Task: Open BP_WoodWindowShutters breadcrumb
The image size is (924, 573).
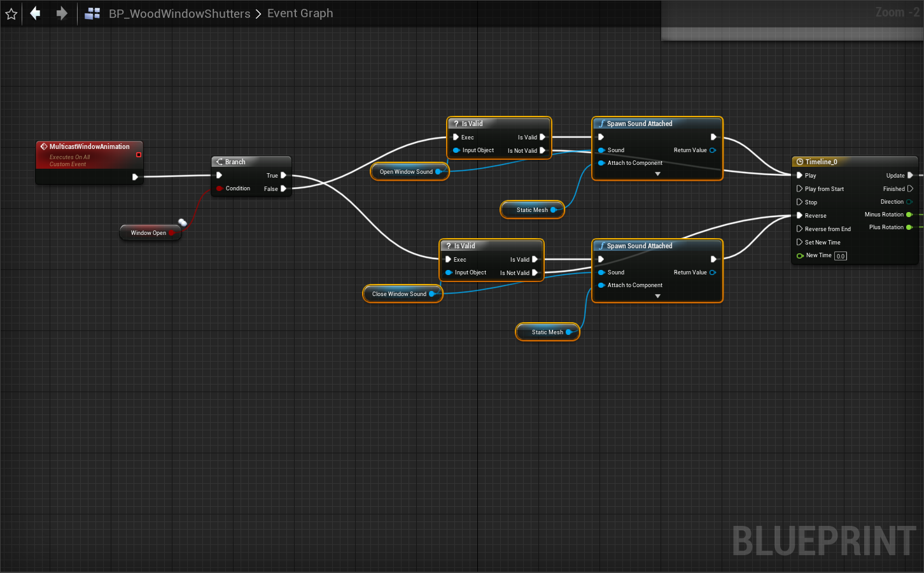Action: (x=179, y=13)
